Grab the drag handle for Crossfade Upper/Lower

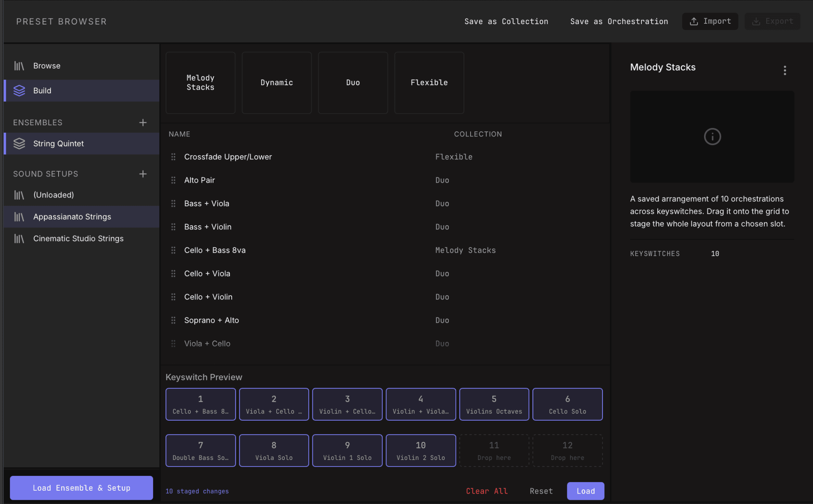pyautogui.click(x=173, y=157)
